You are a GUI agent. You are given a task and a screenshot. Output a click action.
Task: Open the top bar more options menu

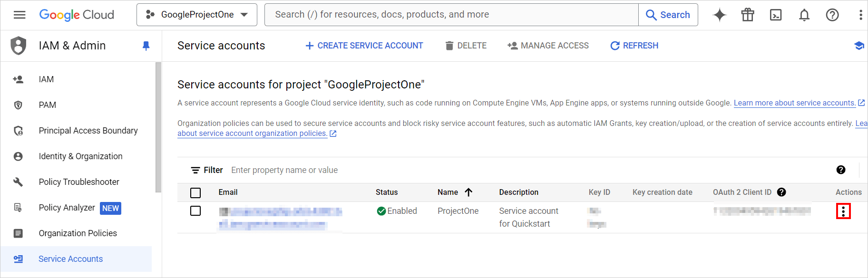860,15
